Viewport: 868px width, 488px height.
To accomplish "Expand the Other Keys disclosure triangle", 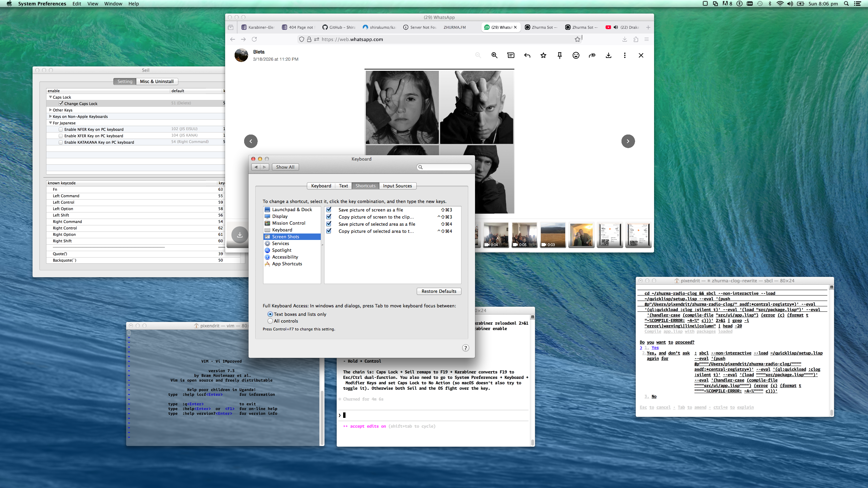I will point(51,110).
